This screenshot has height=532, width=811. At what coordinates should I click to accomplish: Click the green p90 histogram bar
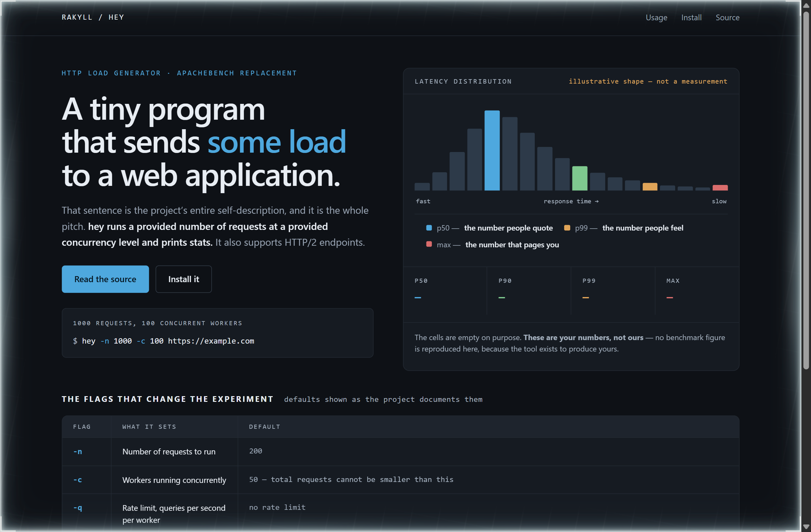[580, 178]
